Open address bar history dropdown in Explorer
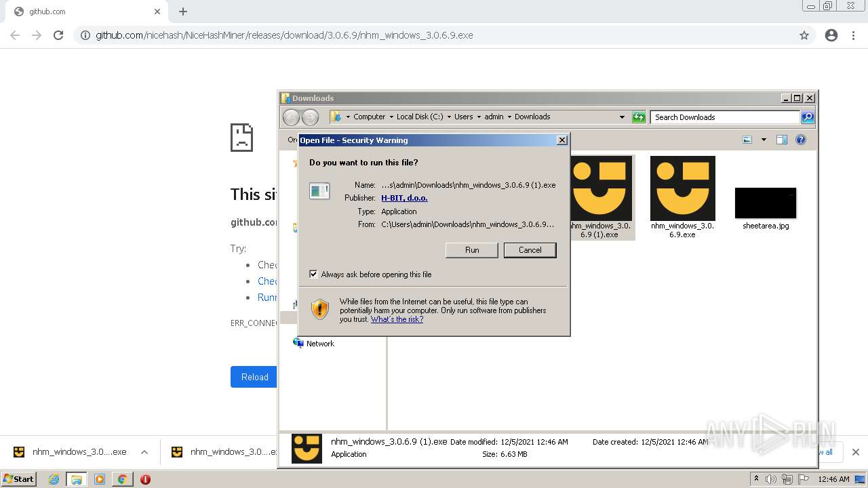Viewport: 868px width, 488px height. [x=622, y=117]
